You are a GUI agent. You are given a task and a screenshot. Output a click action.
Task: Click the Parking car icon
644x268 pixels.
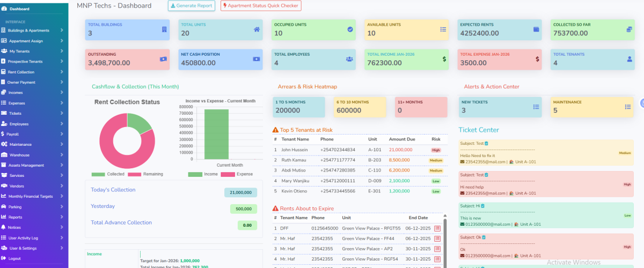tap(4, 206)
